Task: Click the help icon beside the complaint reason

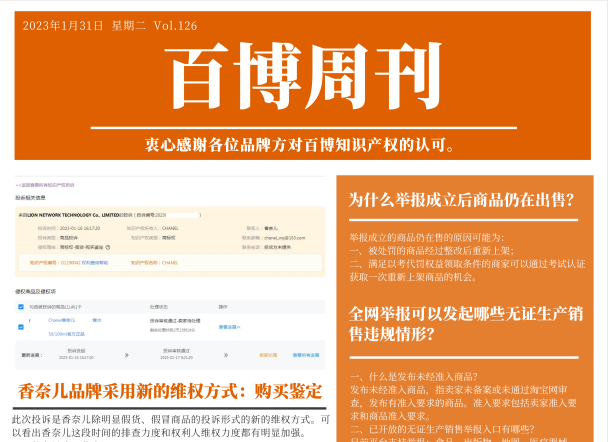Action: (108, 247)
